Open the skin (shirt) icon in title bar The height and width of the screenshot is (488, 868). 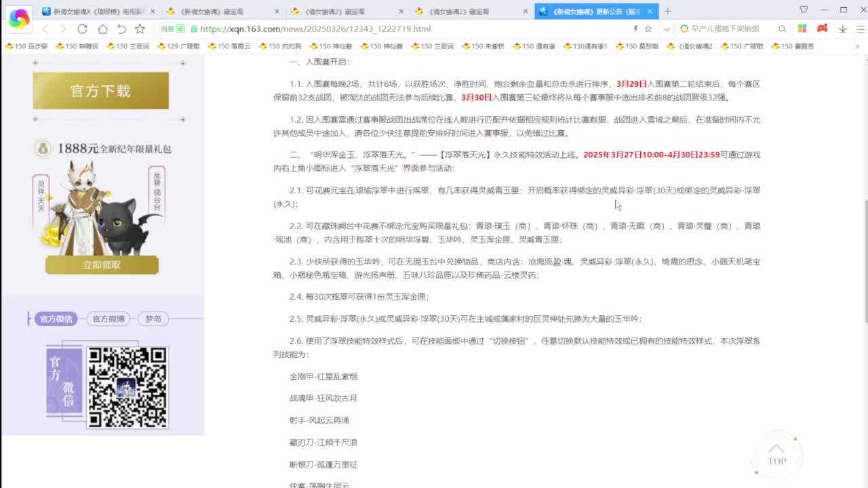804,10
